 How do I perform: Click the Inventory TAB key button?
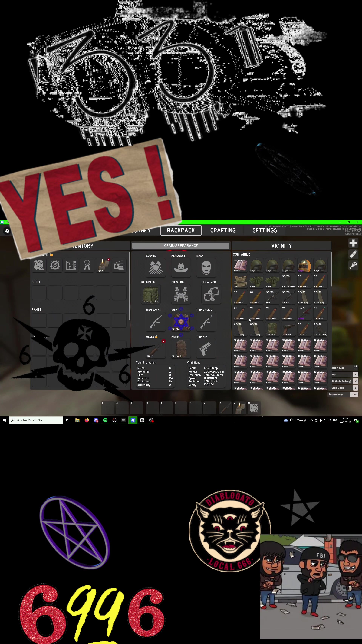(354, 394)
